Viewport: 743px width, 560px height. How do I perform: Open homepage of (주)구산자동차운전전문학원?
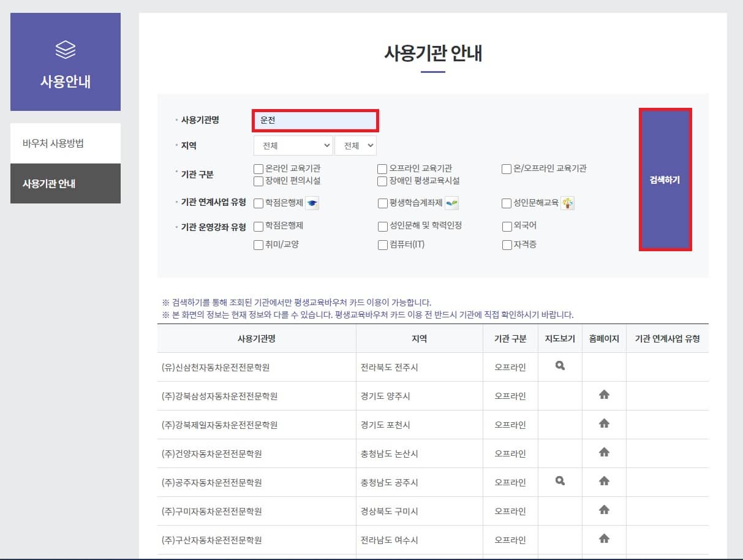[x=603, y=539]
